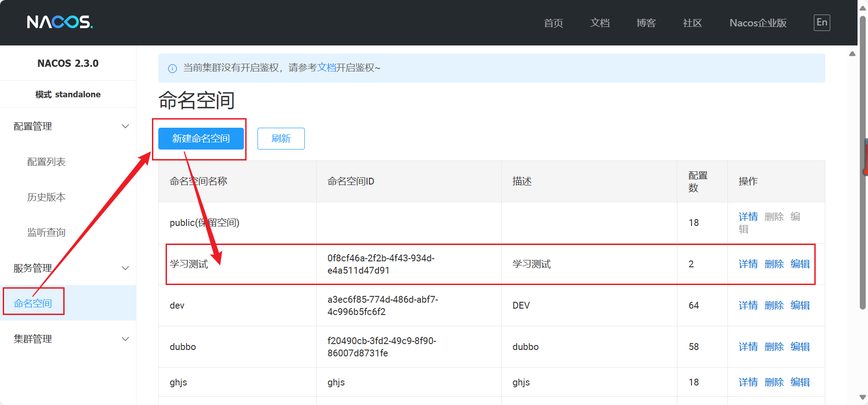Click 删除 for the dev namespace
Image resolution: width=868 pixels, height=405 pixels.
pos(774,305)
